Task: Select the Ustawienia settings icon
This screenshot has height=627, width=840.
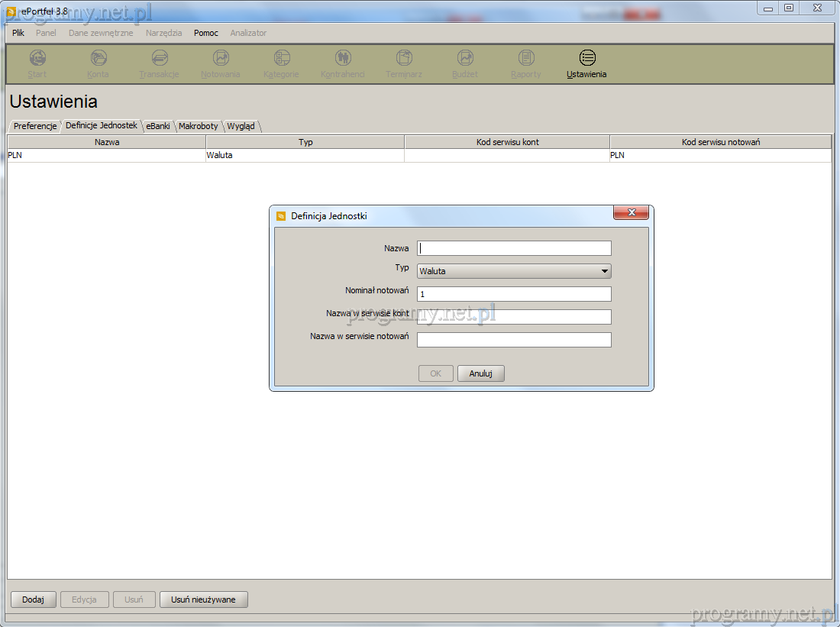Action: click(587, 58)
